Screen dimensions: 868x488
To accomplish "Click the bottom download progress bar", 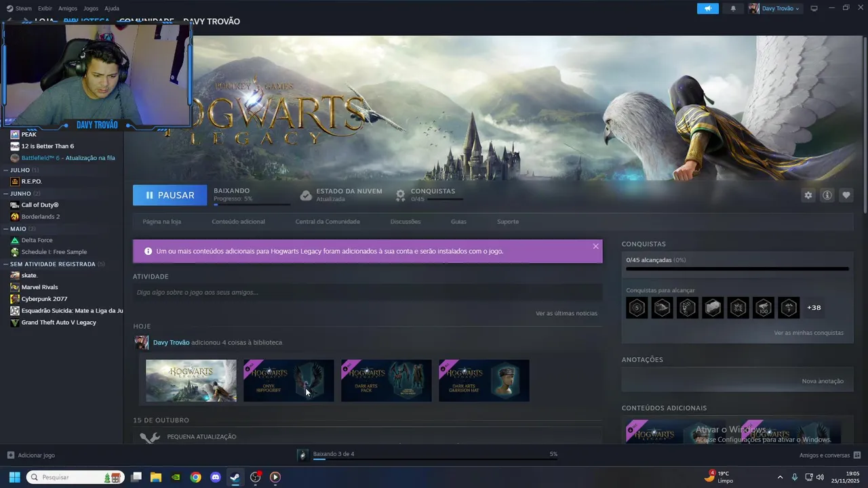I will pos(434,460).
